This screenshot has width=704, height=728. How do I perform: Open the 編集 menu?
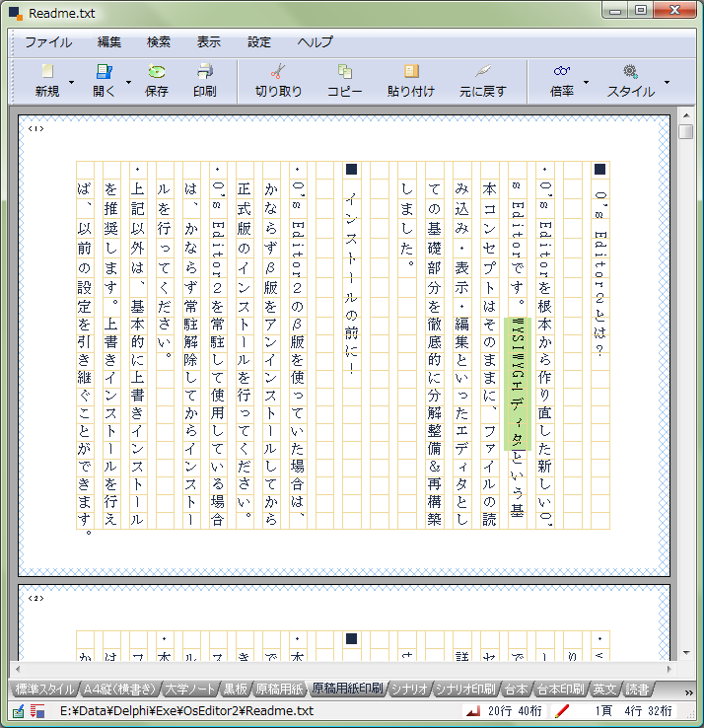[109, 42]
